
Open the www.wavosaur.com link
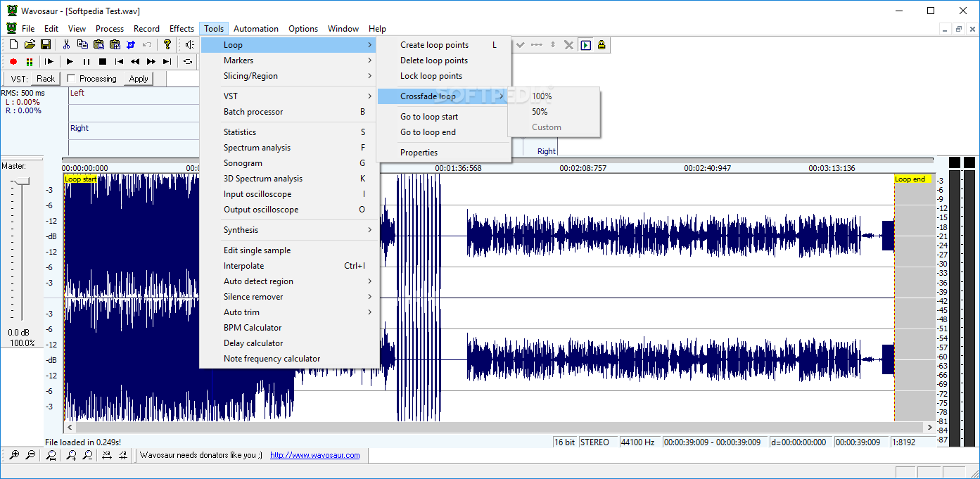[315, 455]
